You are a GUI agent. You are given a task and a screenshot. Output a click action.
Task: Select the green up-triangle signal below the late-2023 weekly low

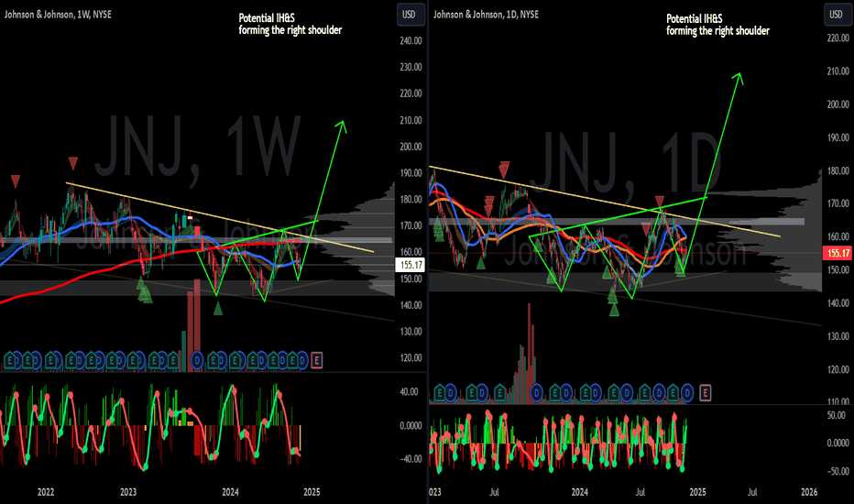218,309
